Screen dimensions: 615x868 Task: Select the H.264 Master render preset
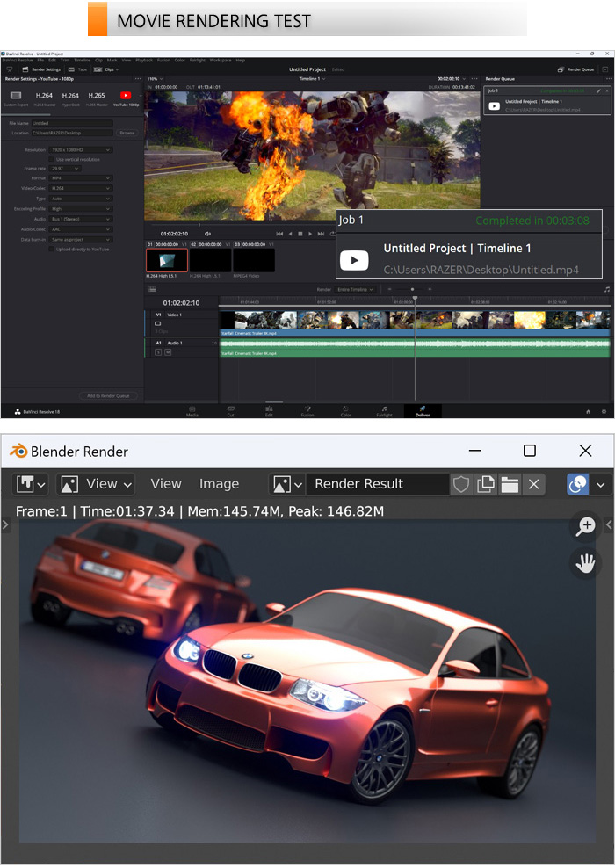tap(44, 98)
